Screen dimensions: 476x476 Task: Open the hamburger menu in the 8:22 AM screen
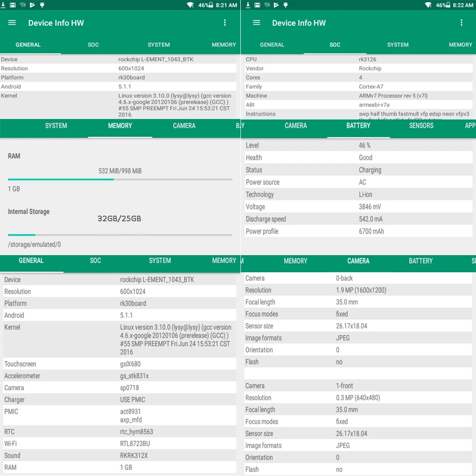[x=257, y=23]
